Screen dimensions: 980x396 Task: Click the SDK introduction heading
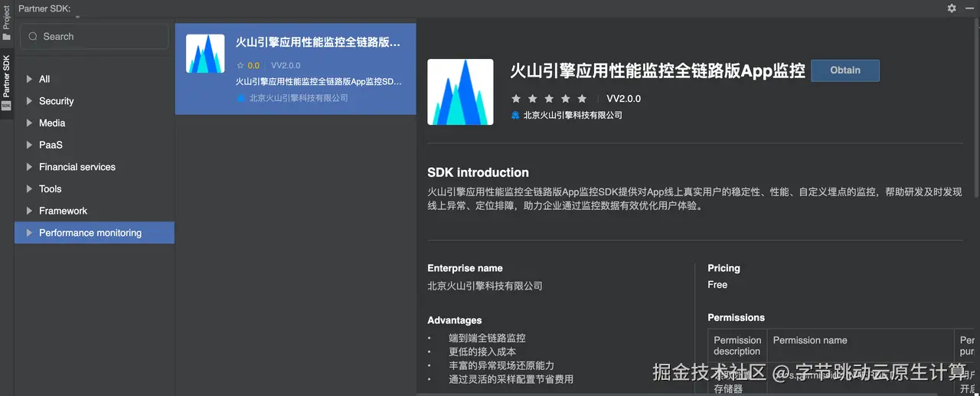pyautogui.click(x=478, y=172)
